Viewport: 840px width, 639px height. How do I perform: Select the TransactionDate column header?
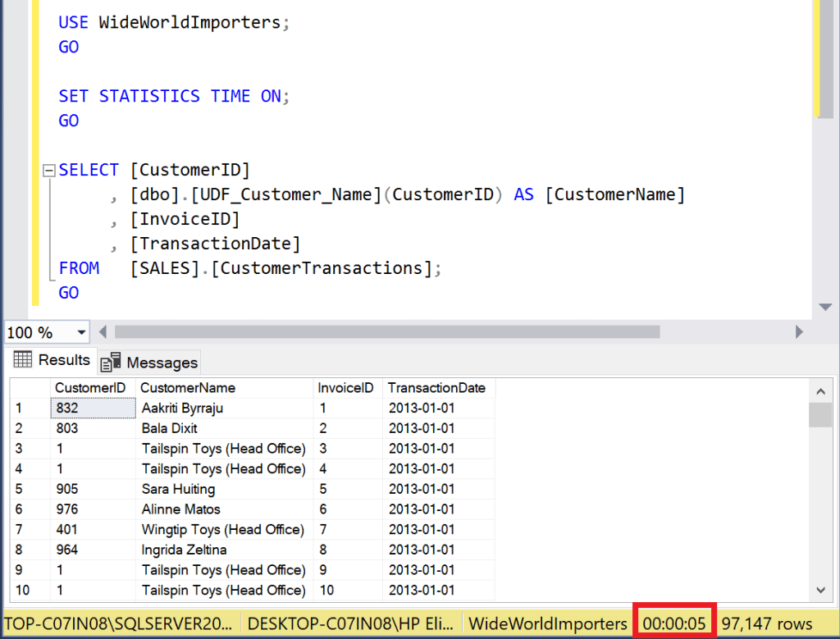click(436, 388)
